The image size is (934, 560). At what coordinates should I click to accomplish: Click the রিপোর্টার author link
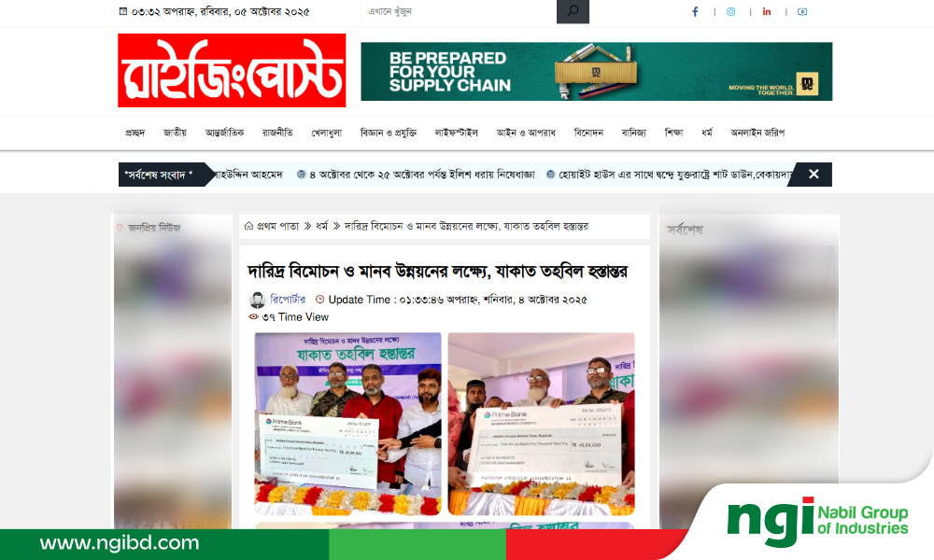288,300
